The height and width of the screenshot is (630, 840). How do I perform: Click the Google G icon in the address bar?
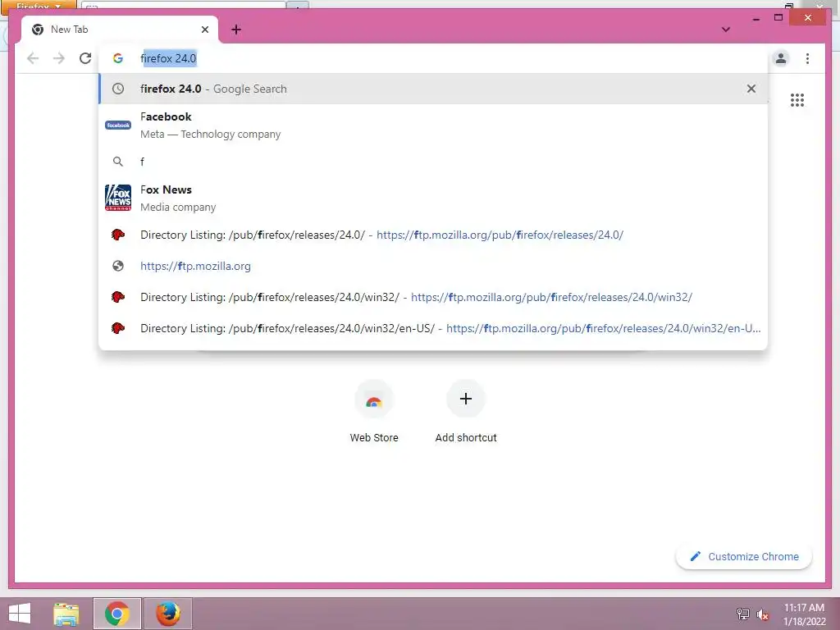[x=118, y=58]
